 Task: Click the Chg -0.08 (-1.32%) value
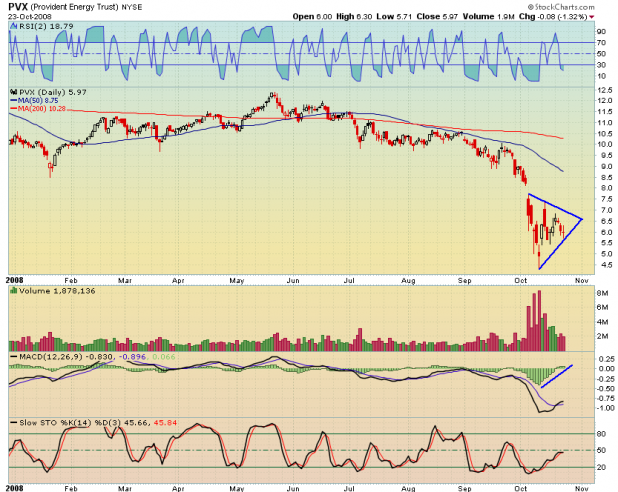tap(553, 17)
